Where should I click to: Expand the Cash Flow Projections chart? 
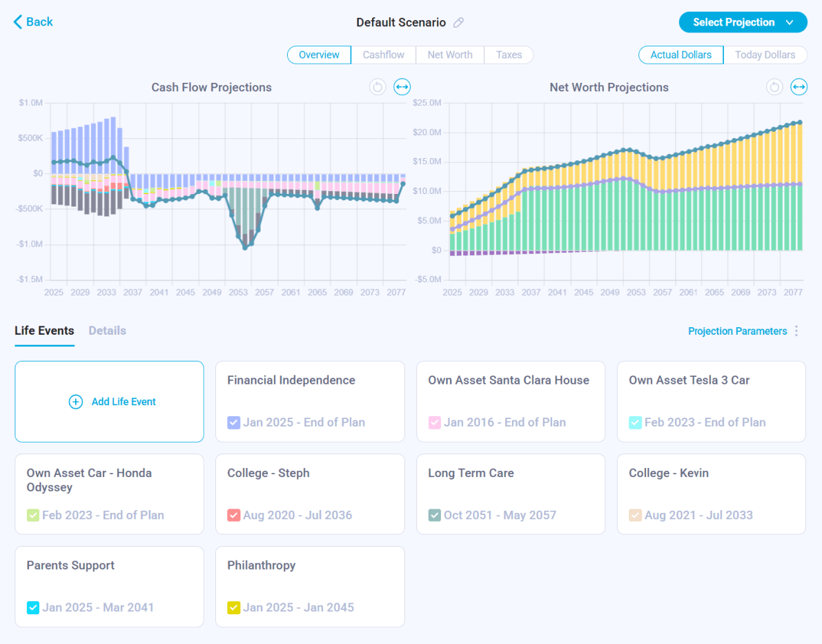tap(402, 87)
